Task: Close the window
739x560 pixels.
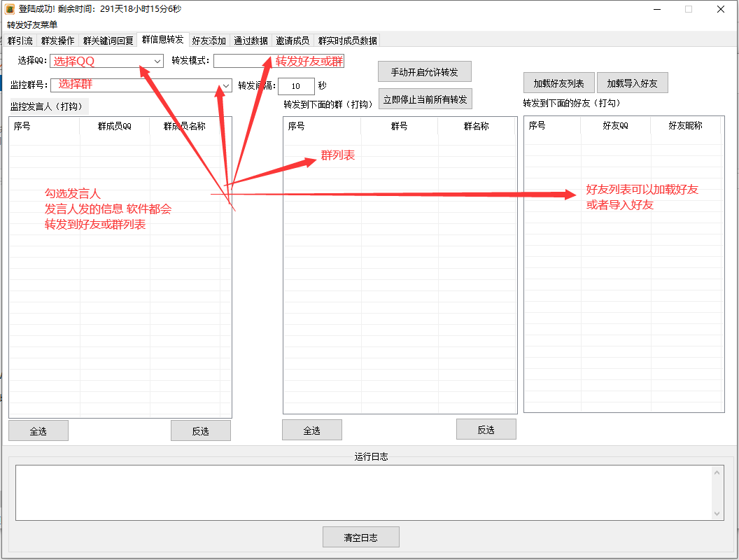Action: pos(721,9)
